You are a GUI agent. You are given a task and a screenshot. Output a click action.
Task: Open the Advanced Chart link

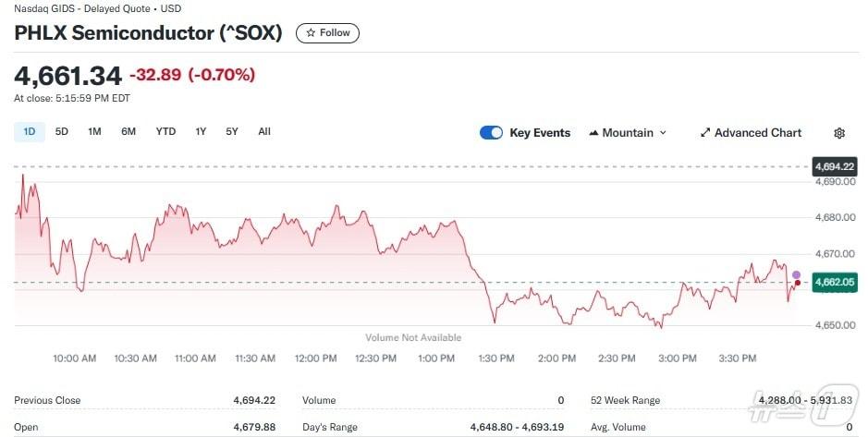pyautogui.click(x=757, y=133)
